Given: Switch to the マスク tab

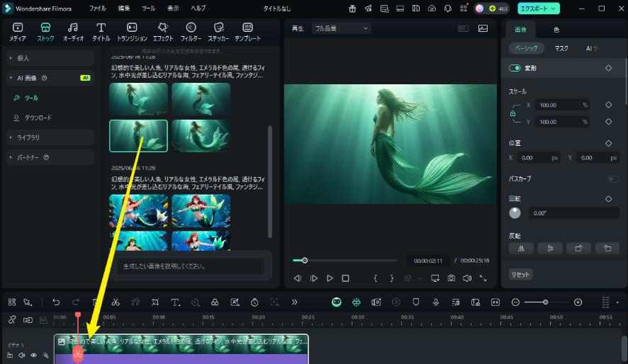Looking at the screenshot, I should pyautogui.click(x=561, y=48).
